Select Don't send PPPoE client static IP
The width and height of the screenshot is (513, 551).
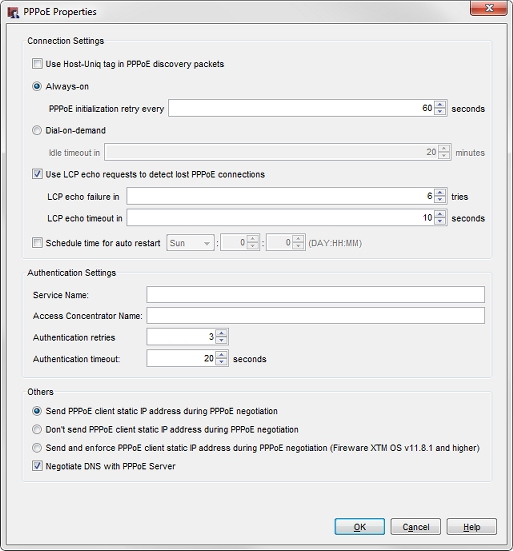click(37, 429)
